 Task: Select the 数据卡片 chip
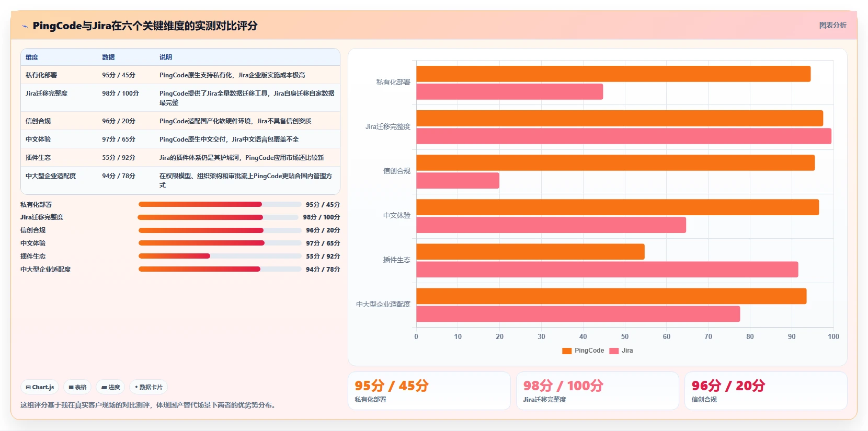[x=149, y=387]
